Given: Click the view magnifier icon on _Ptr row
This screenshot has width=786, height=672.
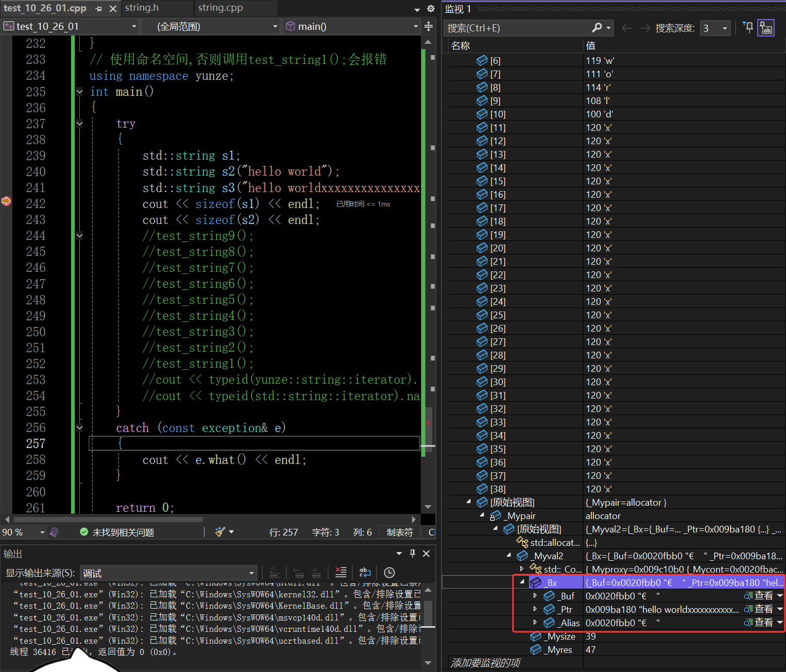Looking at the screenshot, I should pyautogui.click(x=748, y=609).
